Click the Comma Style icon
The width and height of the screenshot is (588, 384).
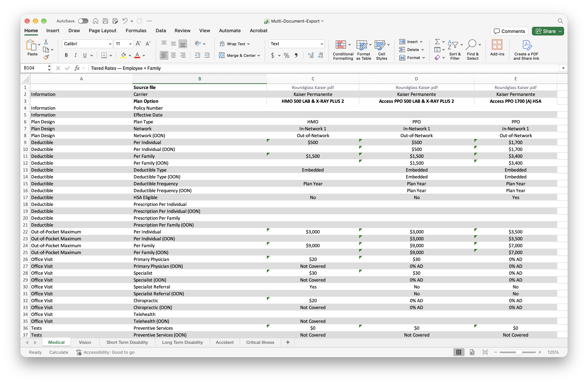pos(296,55)
